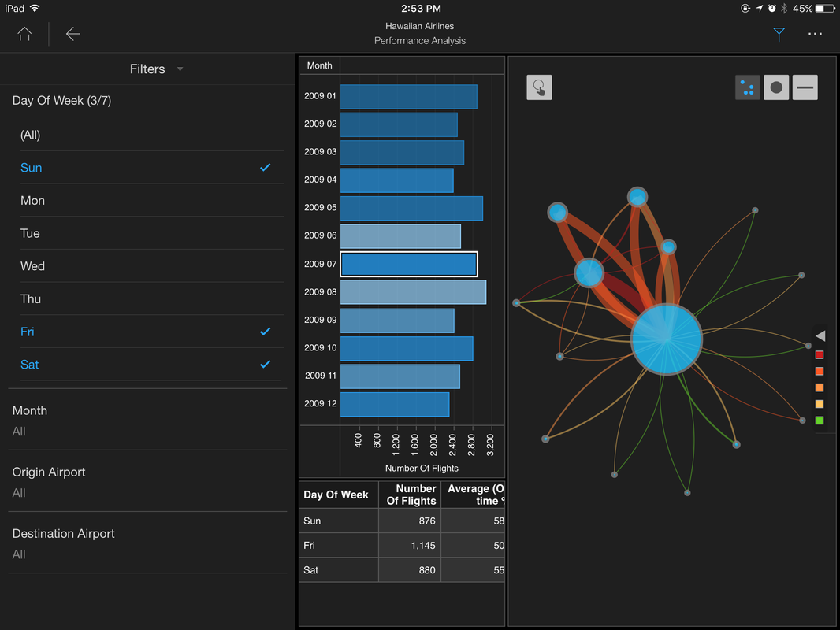Collapse the Day Of Week filter section
840x630 pixels.
click(61, 101)
